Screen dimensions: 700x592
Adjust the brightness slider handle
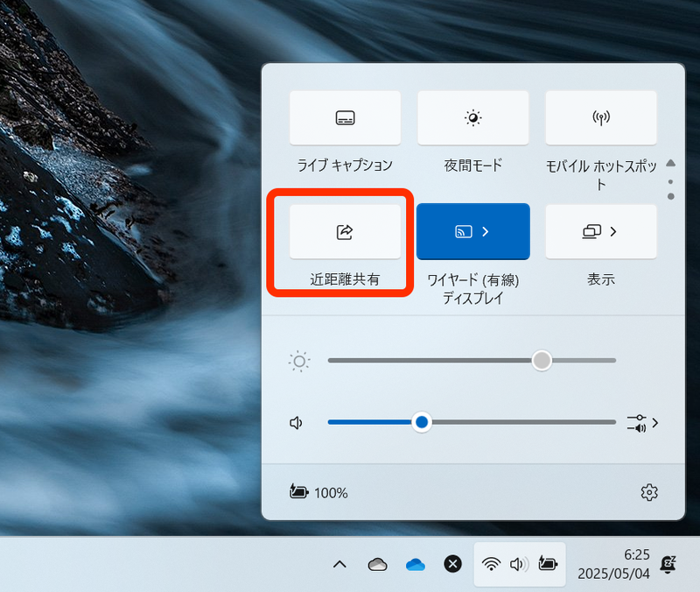coord(541,361)
